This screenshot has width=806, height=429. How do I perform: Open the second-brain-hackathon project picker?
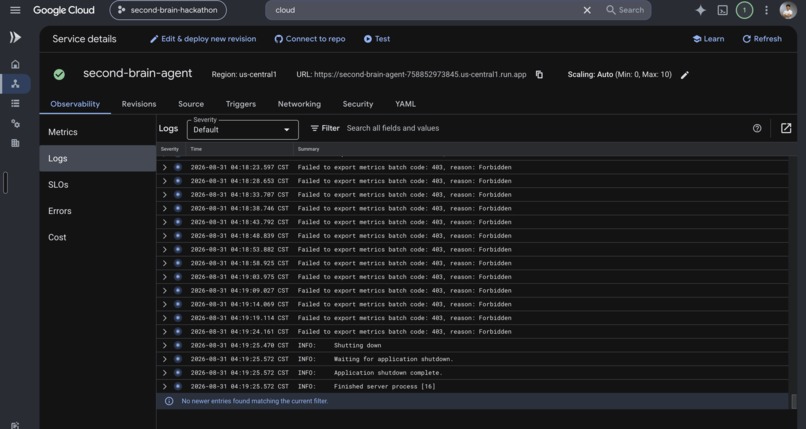[168, 10]
